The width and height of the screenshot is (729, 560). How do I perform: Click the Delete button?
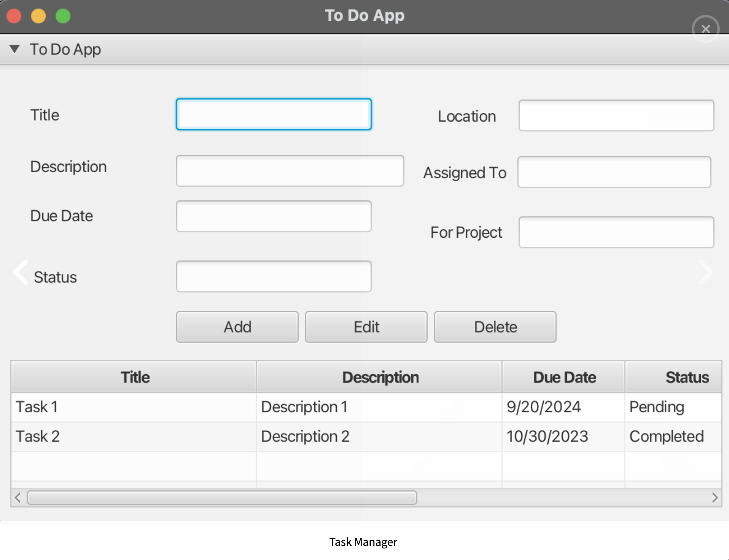495,326
